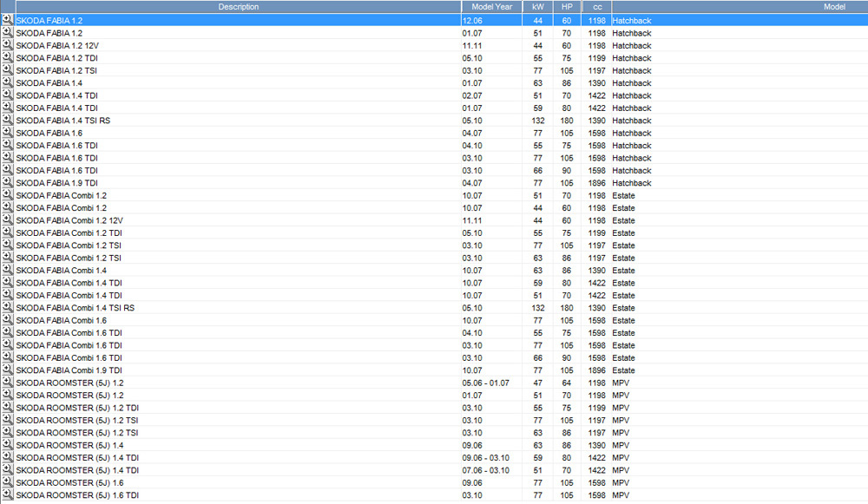The width and height of the screenshot is (868, 504).
Task: Open the magnifier icon for SKODA FABIA 1.6 TDI 66 kW
Action: click(7, 169)
